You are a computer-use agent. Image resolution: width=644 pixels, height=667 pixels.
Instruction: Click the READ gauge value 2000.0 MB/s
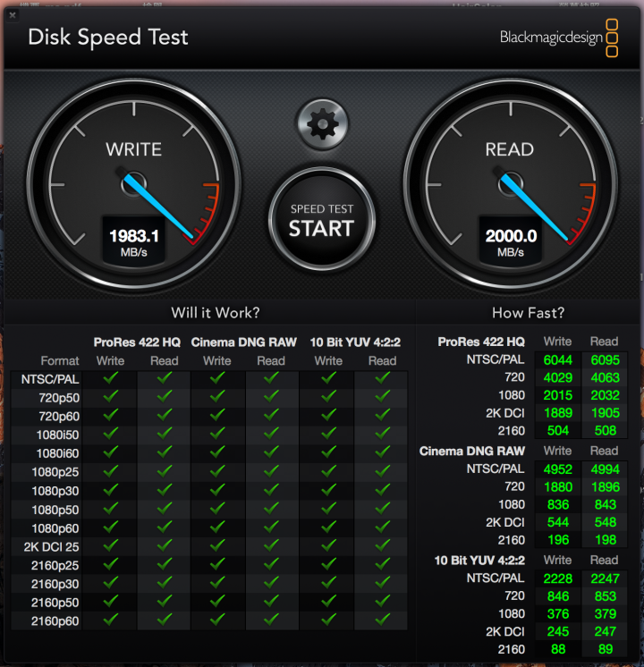(x=511, y=242)
